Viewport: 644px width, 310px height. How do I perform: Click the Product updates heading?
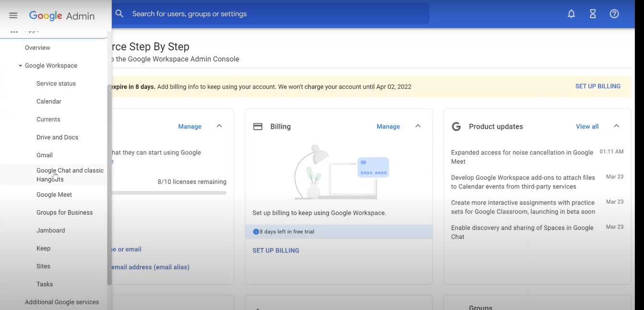coord(496,126)
